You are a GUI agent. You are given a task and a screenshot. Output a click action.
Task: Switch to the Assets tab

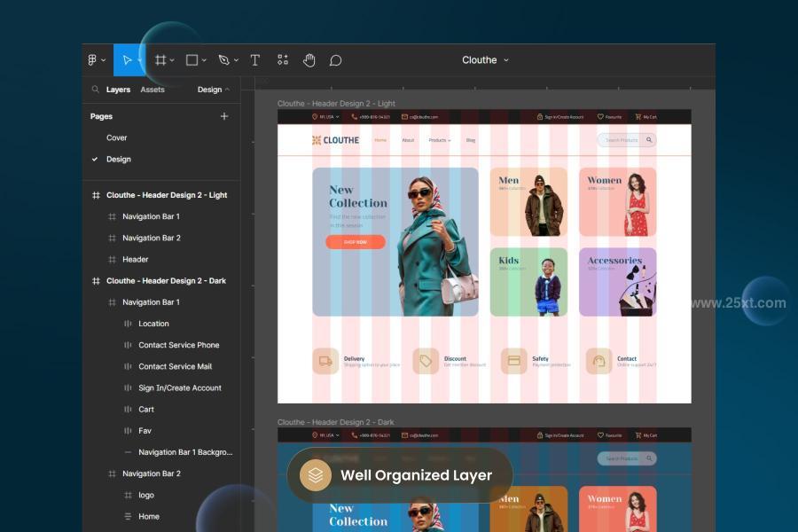click(153, 90)
